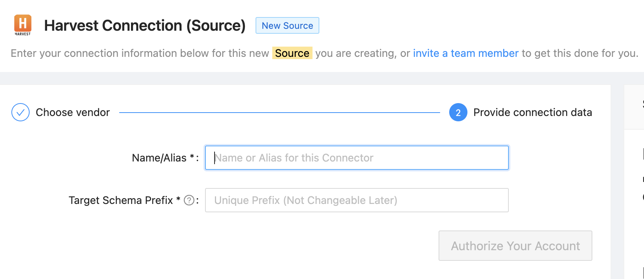Focus the Unique Prefix input field
This screenshot has height=279, width=644.
coord(357,200)
